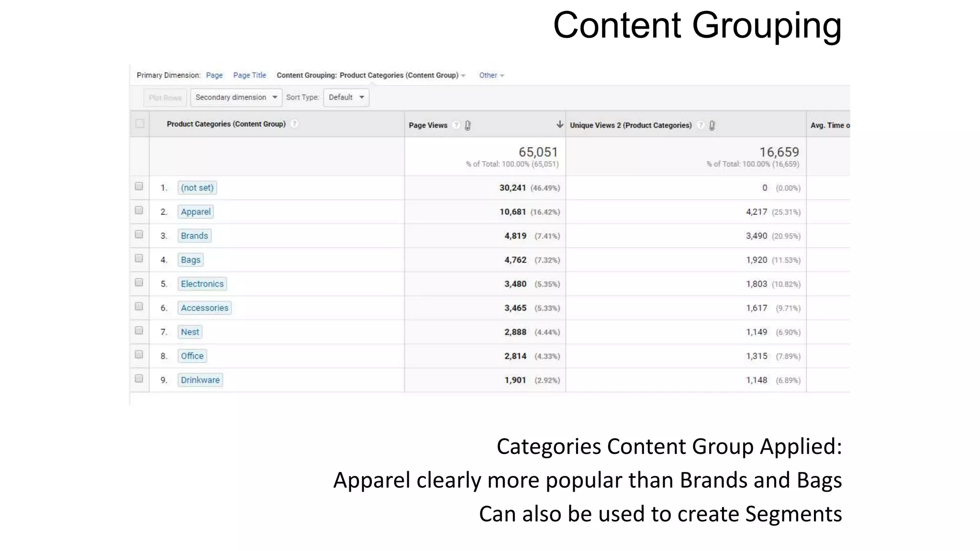Click help icon next to Page Views
The width and height of the screenshot is (980, 551).
click(456, 125)
